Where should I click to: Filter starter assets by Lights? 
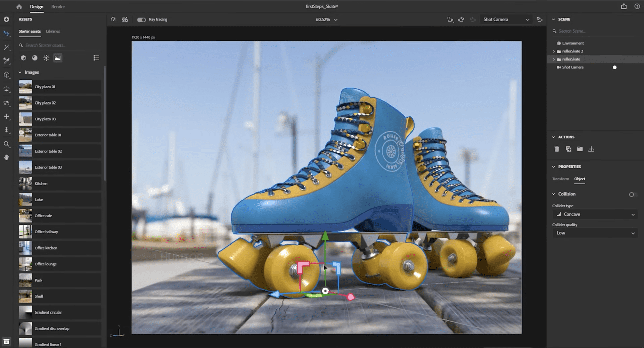tap(46, 58)
